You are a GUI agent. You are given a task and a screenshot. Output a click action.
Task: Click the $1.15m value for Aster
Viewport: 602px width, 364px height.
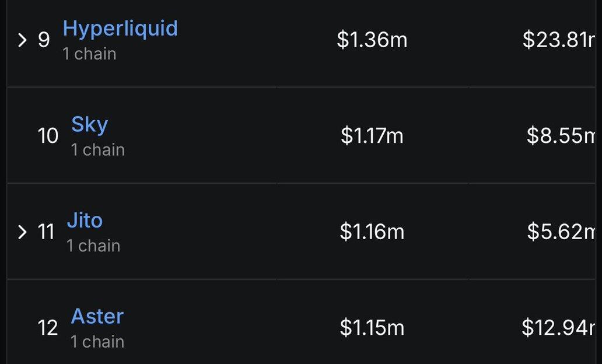coord(372,328)
